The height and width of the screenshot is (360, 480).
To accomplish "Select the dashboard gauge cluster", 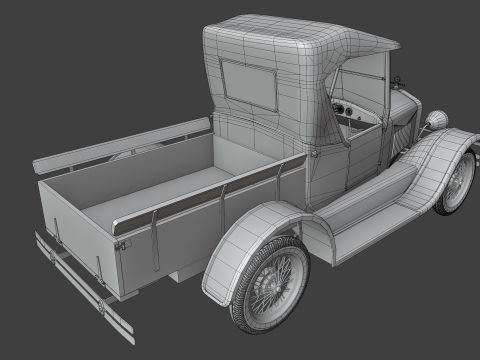I will pos(343,110).
